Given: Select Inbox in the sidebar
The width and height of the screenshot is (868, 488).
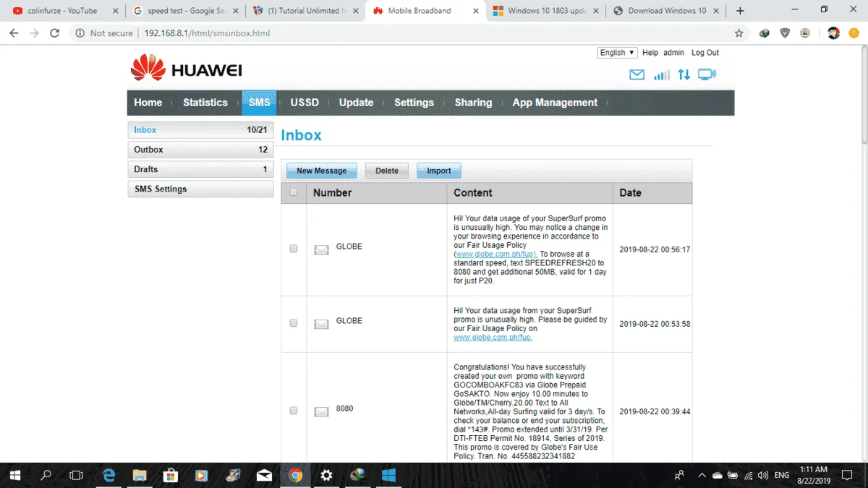Looking at the screenshot, I should [x=200, y=130].
